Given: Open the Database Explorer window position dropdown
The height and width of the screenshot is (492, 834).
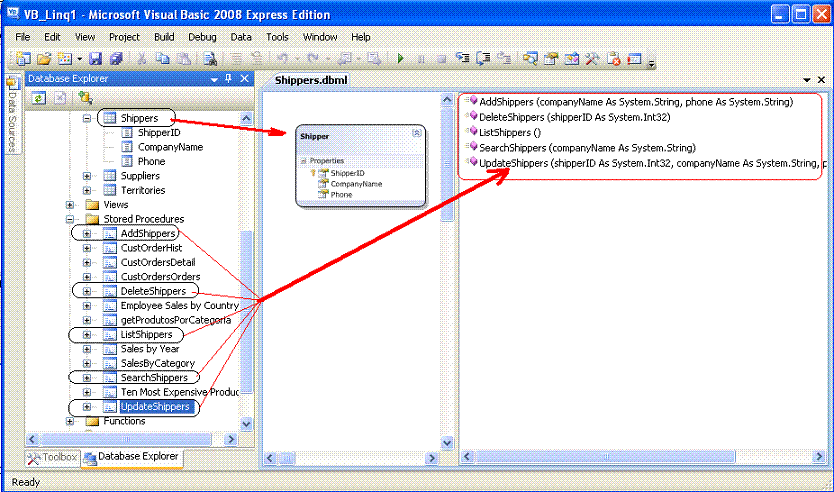Looking at the screenshot, I should 214,79.
